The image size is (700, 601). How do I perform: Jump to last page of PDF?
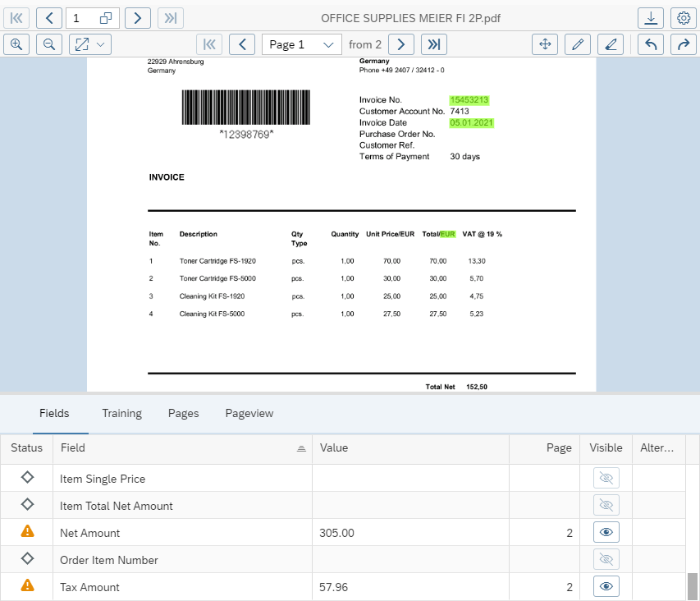point(434,44)
